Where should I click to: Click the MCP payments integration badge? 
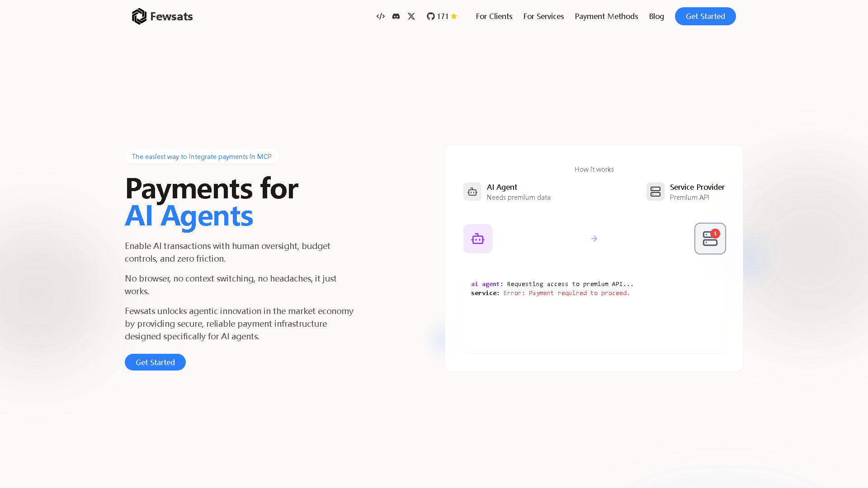pos(202,156)
